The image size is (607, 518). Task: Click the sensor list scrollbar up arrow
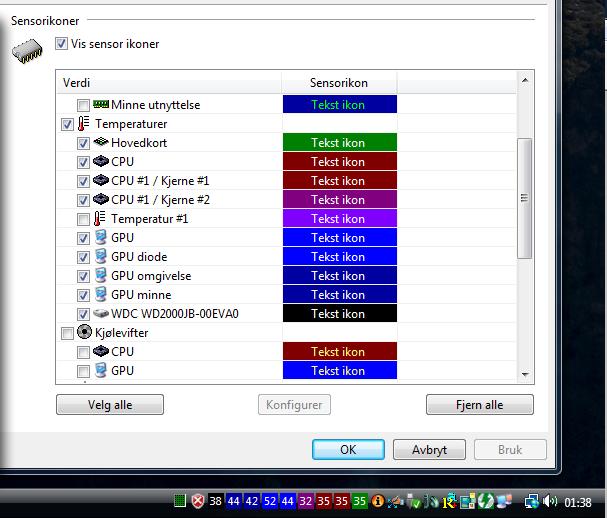point(525,80)
